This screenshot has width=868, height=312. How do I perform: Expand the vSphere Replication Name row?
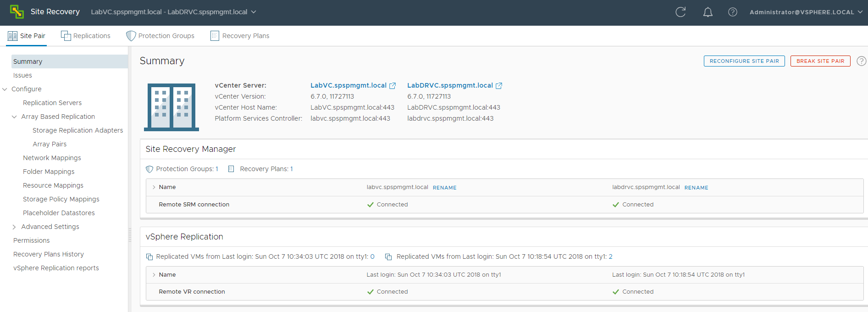point(154,275)
